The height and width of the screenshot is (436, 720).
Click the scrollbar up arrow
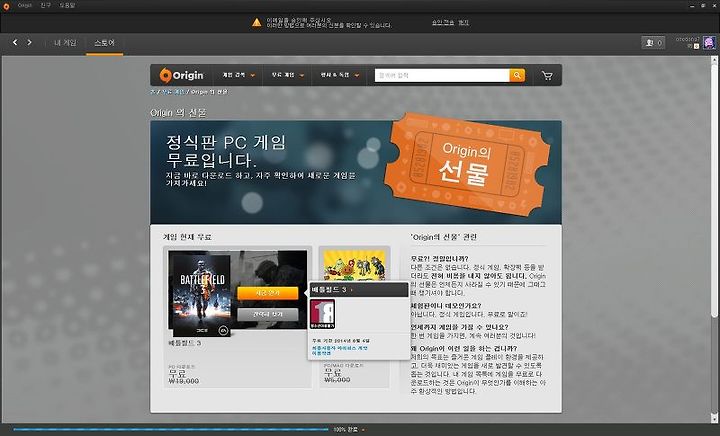(x=714, y=60)
